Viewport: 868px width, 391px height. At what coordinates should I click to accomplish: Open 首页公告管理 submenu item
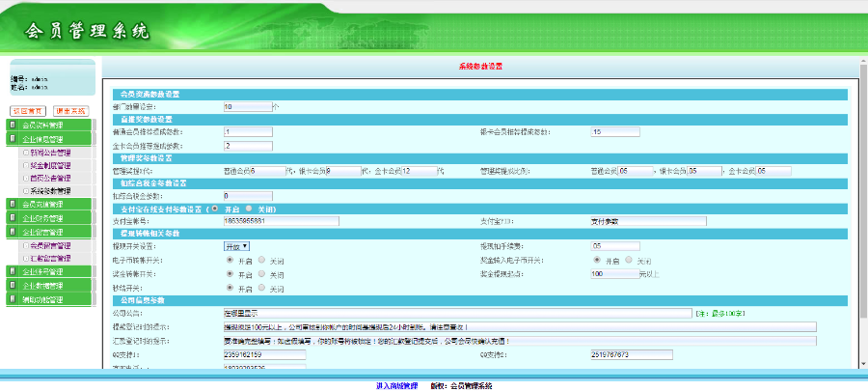click(50, 179)
